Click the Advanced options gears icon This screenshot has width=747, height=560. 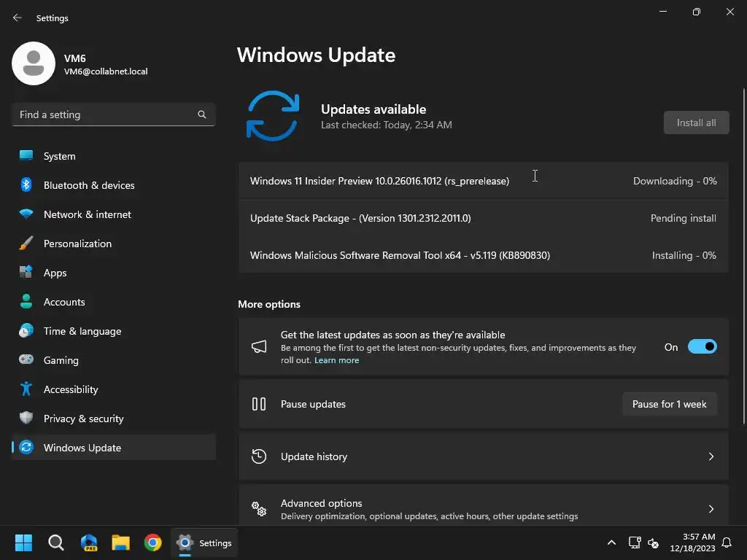[x=259, y=508]
